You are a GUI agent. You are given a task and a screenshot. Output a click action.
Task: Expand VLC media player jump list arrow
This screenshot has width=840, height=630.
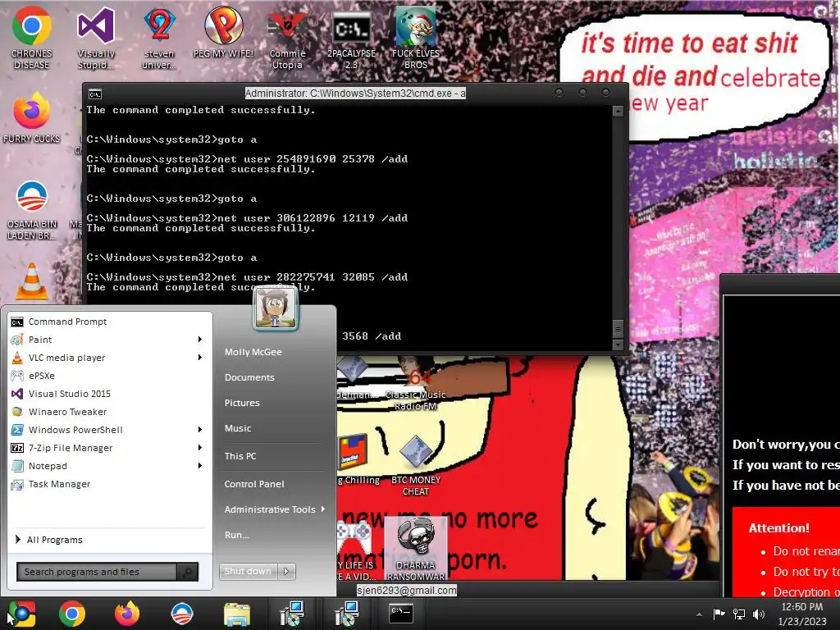[200, 358]
